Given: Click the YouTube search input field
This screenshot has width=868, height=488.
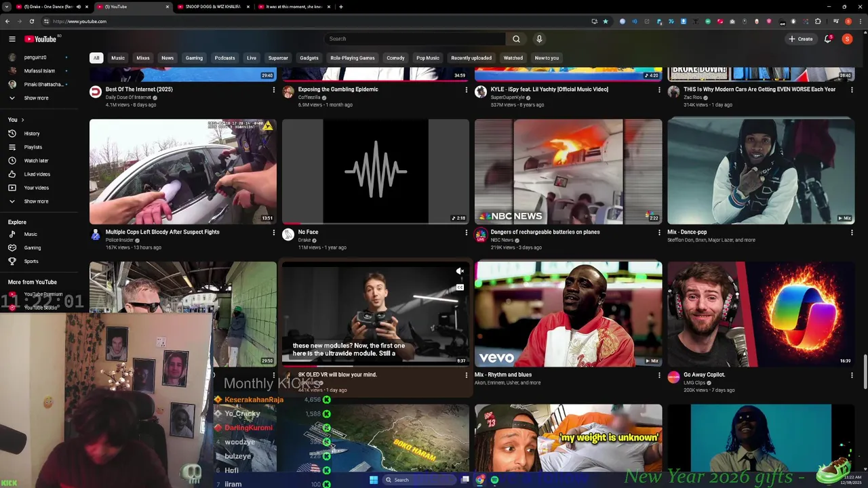Looking at the screenshot, I should [414, 39].
